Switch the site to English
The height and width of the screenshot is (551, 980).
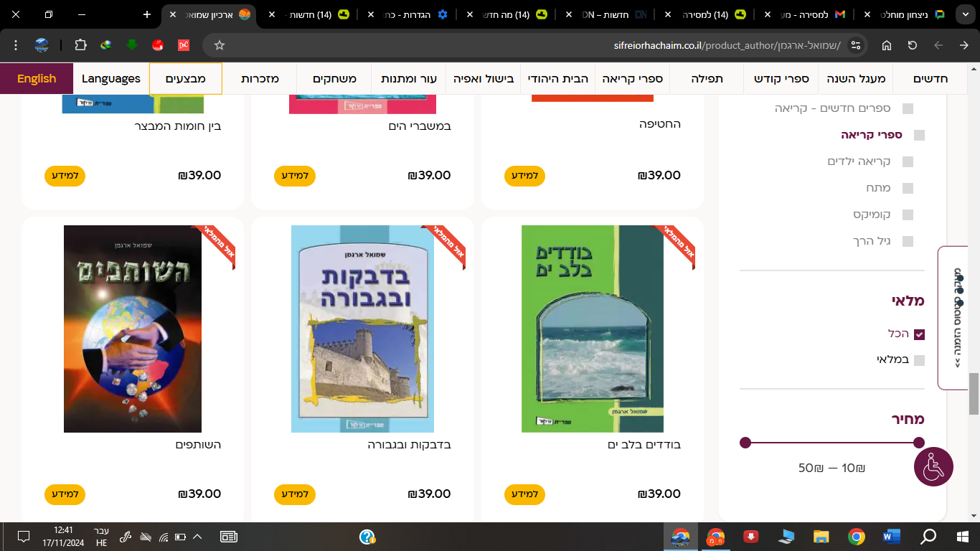click(x=37, y=78)
